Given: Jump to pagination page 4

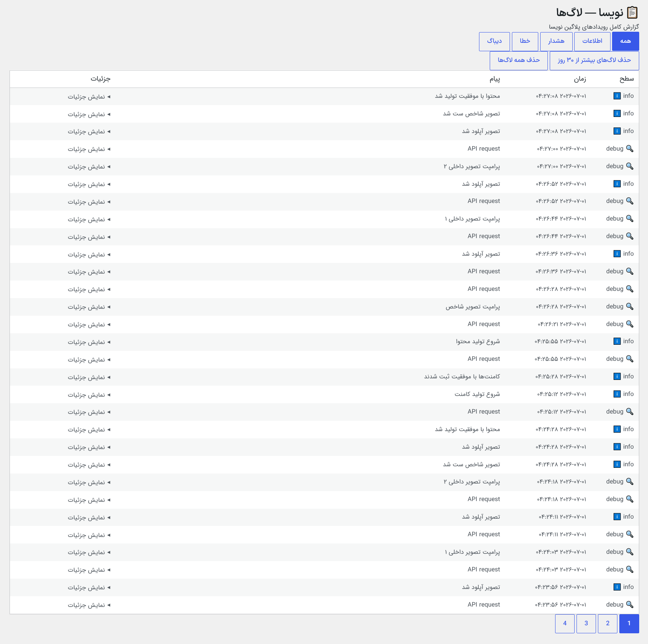Looking at the screenshot, I should (565, 623).
